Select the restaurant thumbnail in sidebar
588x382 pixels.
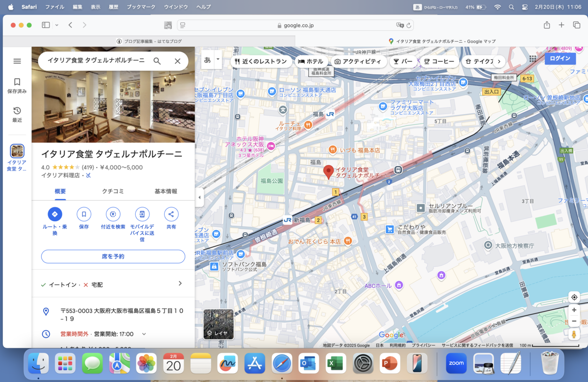[x=17, y=151]
